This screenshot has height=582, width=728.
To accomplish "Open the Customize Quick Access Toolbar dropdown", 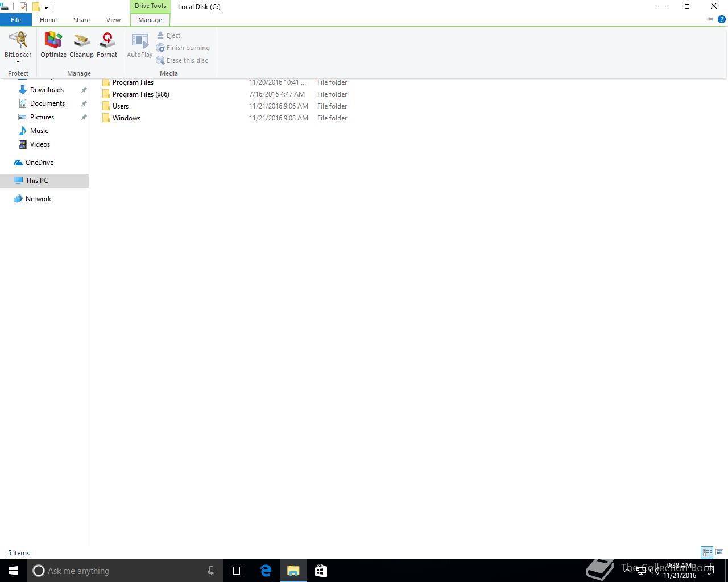I will (x=46, y=7).
